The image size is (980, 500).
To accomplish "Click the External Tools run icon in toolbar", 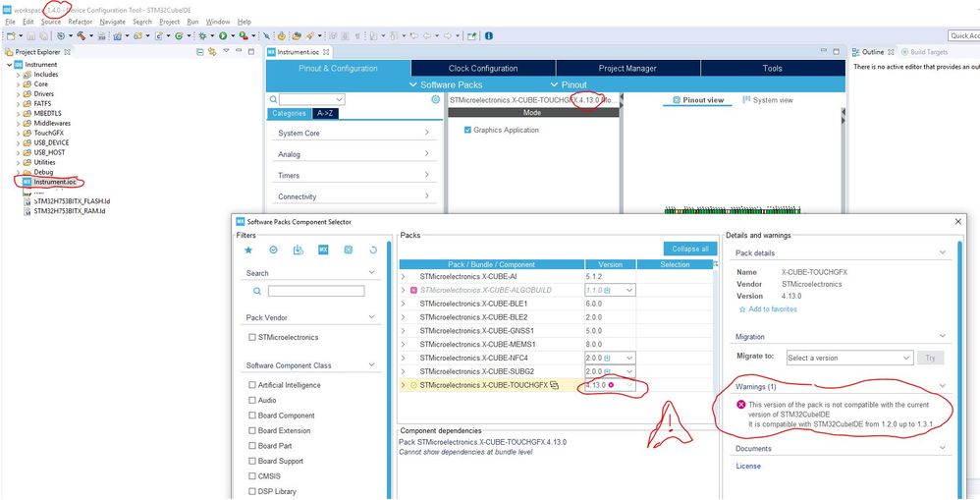I will click(x=244, y=36).
